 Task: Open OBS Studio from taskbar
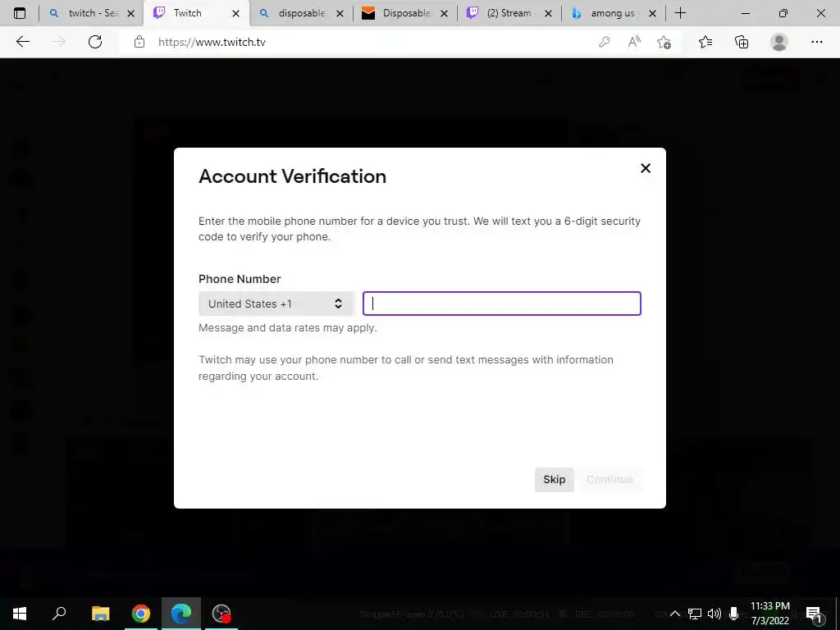221,614
